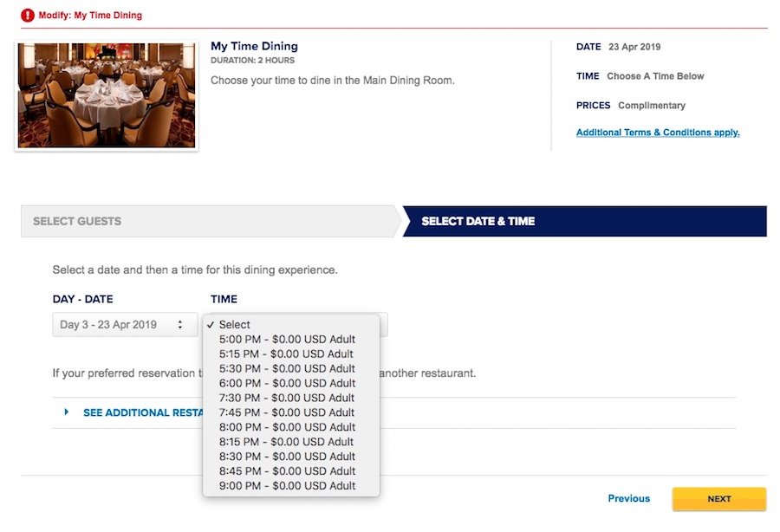Open Additional Terms & Conditions link
The width and height of the screenshot is (780, 532).
pyautogui.click(x=658, y=133)
